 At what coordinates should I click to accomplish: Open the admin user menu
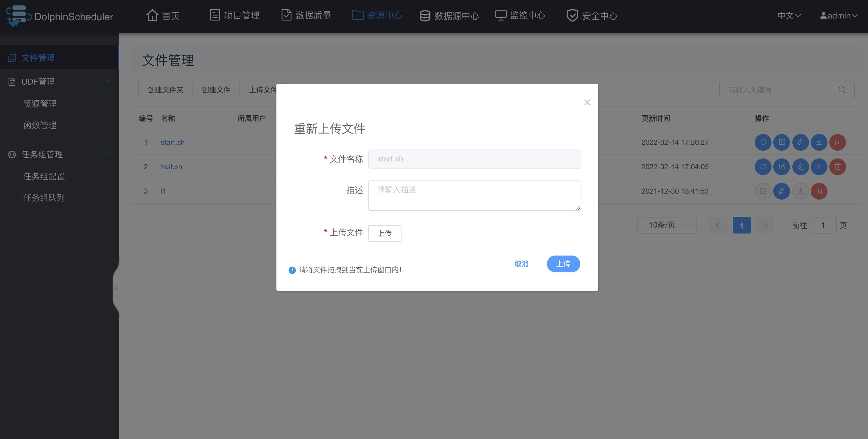coord(839,15)
